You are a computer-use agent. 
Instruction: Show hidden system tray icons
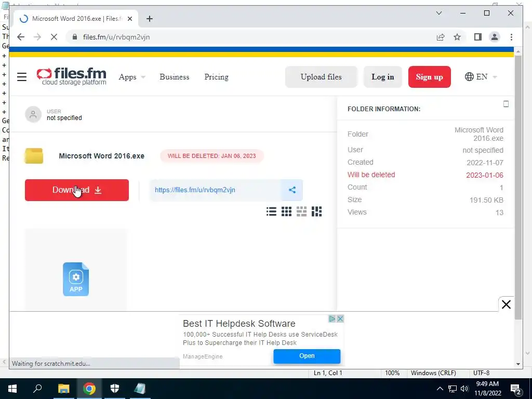point(440,389)
